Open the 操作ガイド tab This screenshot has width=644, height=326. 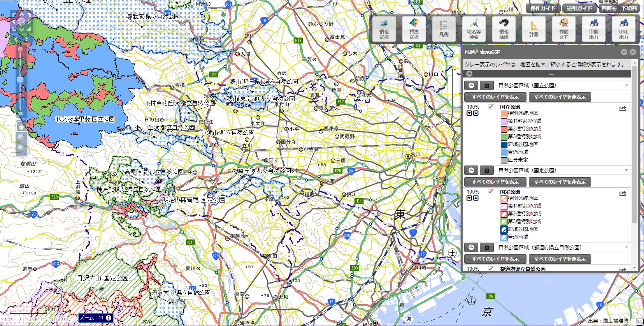click(543, 8)
